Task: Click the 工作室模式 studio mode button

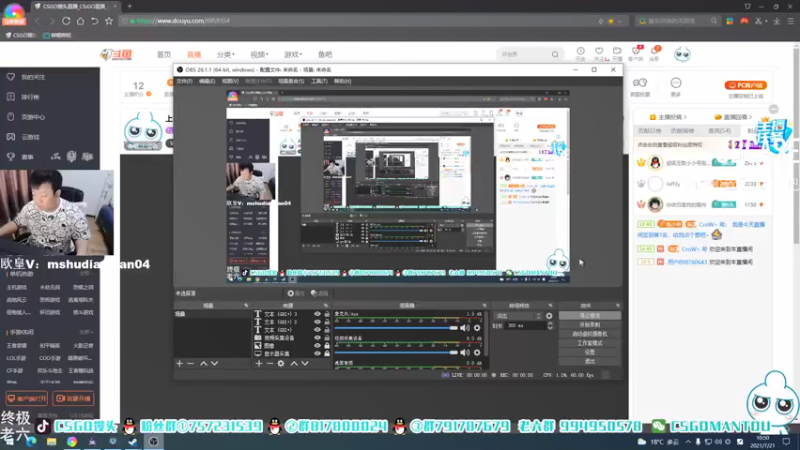Action: 590,343
